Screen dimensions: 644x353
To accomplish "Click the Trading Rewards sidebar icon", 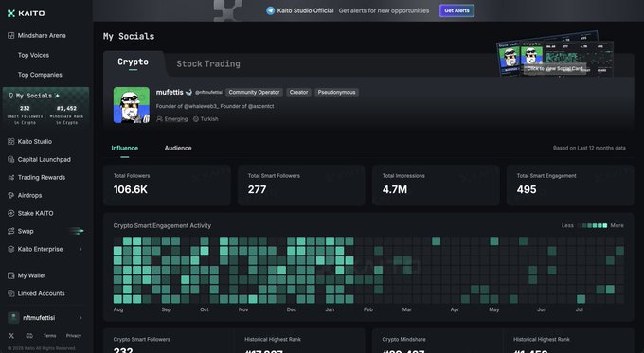I will (x=11, y=178).
